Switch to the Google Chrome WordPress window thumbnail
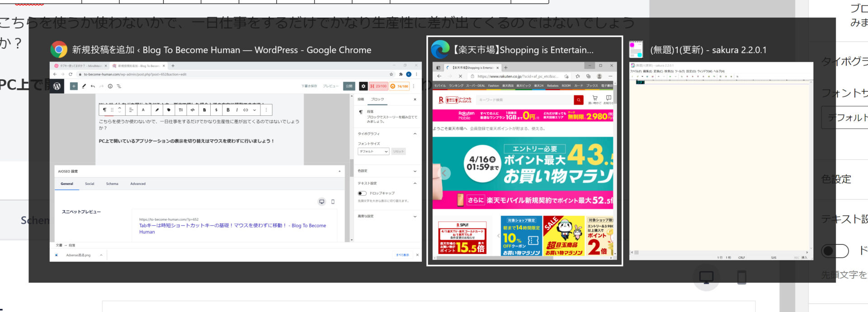The height and width of the screenshot is (312, 868). click(236, 161)
